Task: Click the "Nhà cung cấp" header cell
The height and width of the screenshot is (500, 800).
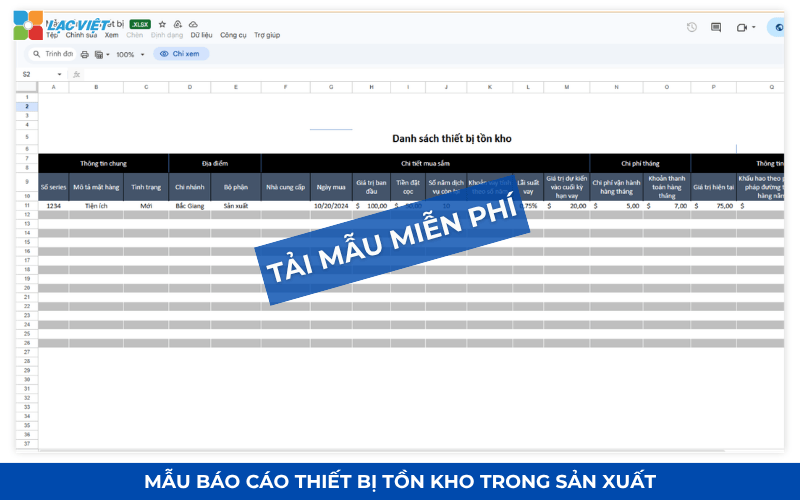Action: [x=286, y=187]
